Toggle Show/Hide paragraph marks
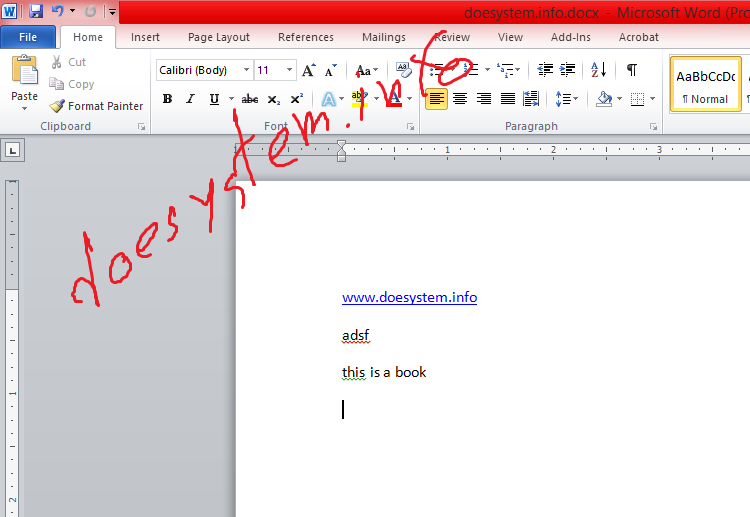This screenshot has width=750, height=517. (x=632, y=70)
